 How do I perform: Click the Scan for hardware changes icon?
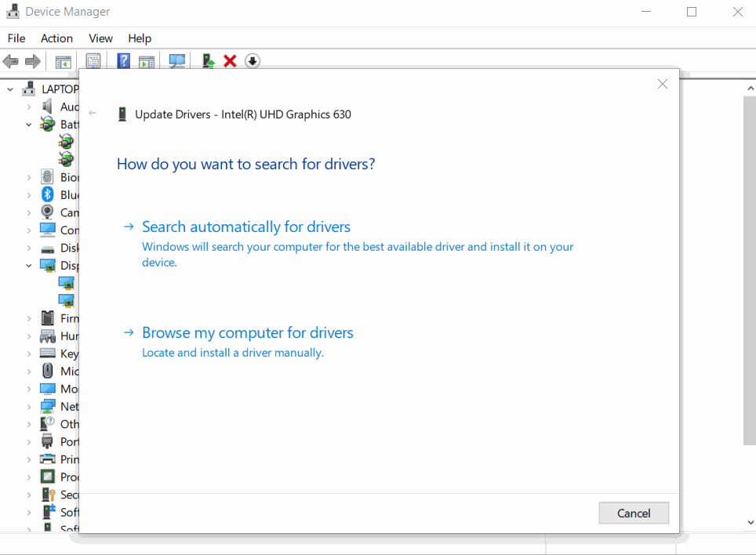click(176, 60)
